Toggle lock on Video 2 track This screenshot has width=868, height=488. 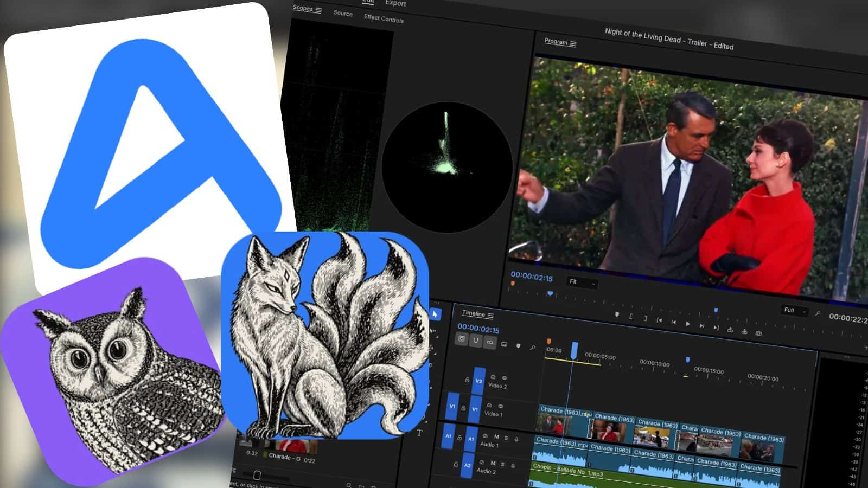[467, 380]
